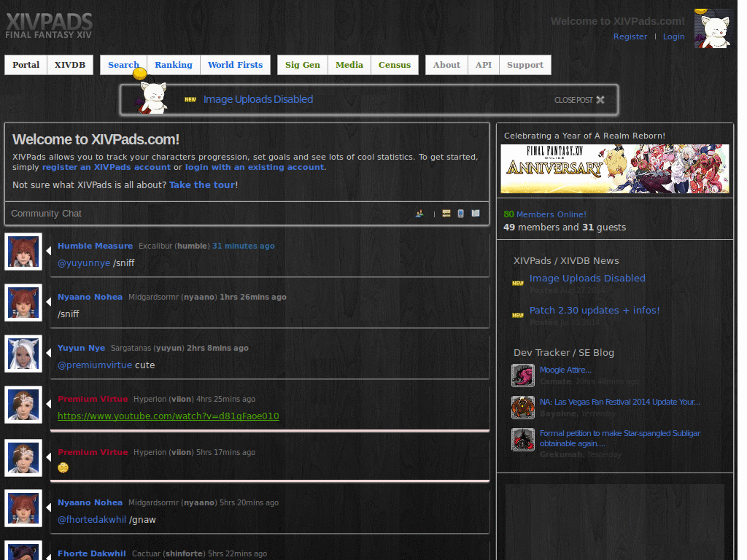This screenshot has width=747, height=560.
Task: Click '49 members and 31 guests' text
Action: 565,227
